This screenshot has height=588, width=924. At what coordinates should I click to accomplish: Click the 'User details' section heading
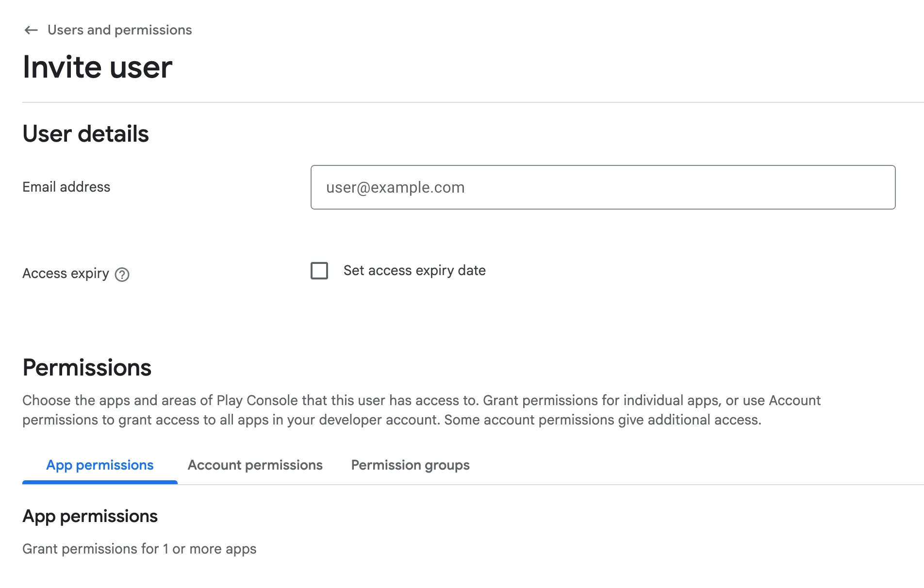86,134
